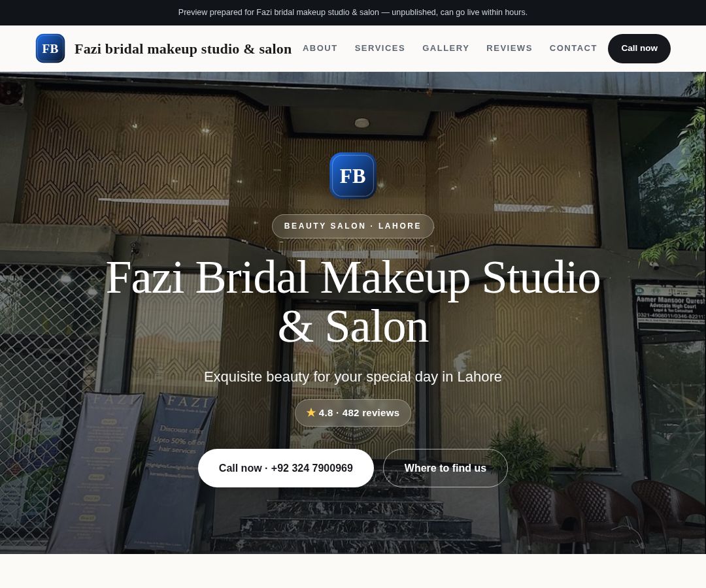Click the FB logo icon in the header
The height and width of the screenshot is (588, 706).
click(50, 48)
